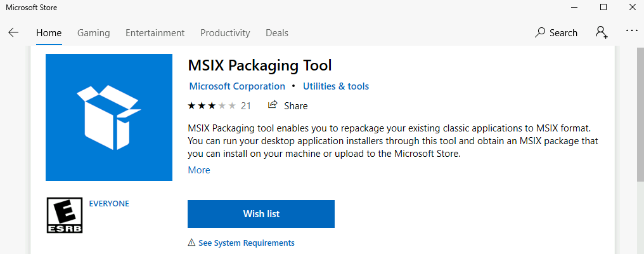Open the three-dot See more menu
Viewport: 644px width, 254px height.
pyautogui.click(x=631, y=31)
